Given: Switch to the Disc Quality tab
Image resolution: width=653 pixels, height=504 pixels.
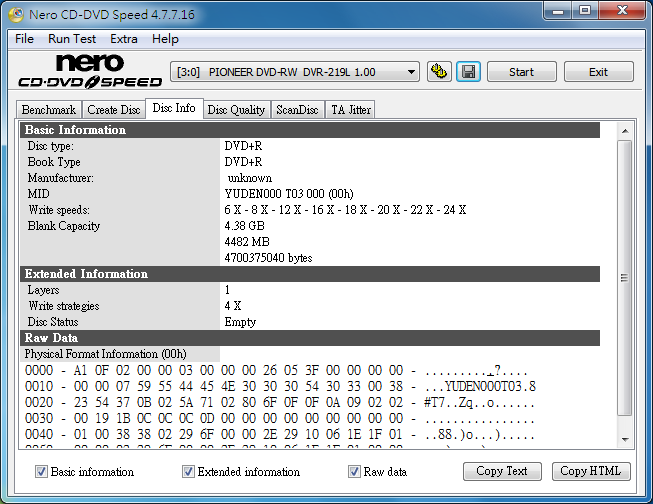Looking at the screenshot, I should click(236, 110).
